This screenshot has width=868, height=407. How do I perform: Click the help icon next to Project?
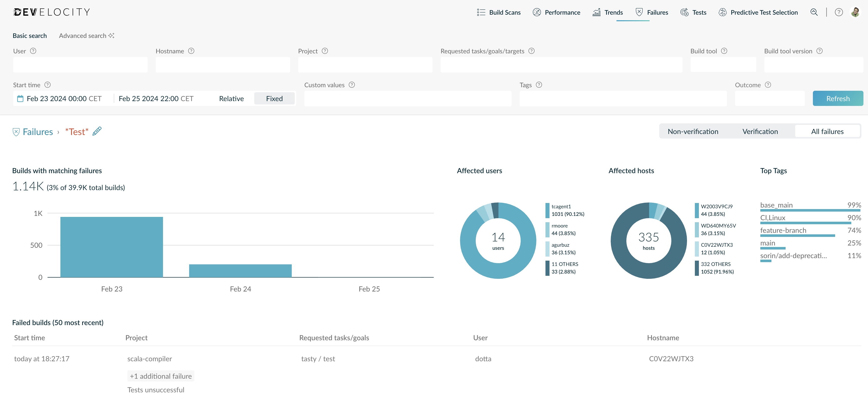[x=325, y=51]
